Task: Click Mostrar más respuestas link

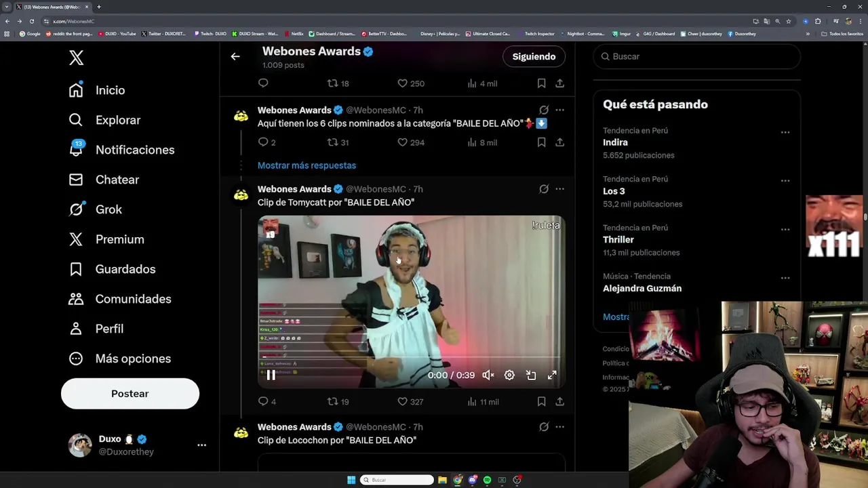Action: (x=307, y=165)
